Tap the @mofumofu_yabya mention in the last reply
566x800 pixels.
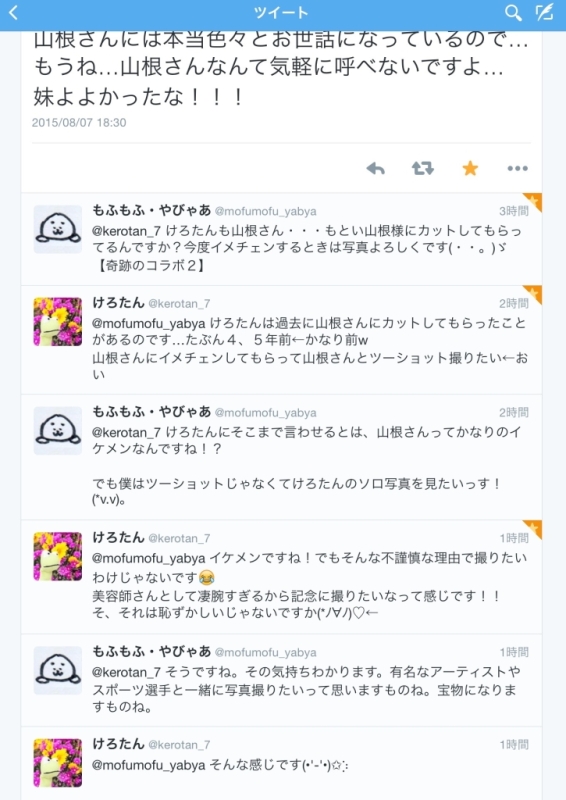tap(149, 765)
